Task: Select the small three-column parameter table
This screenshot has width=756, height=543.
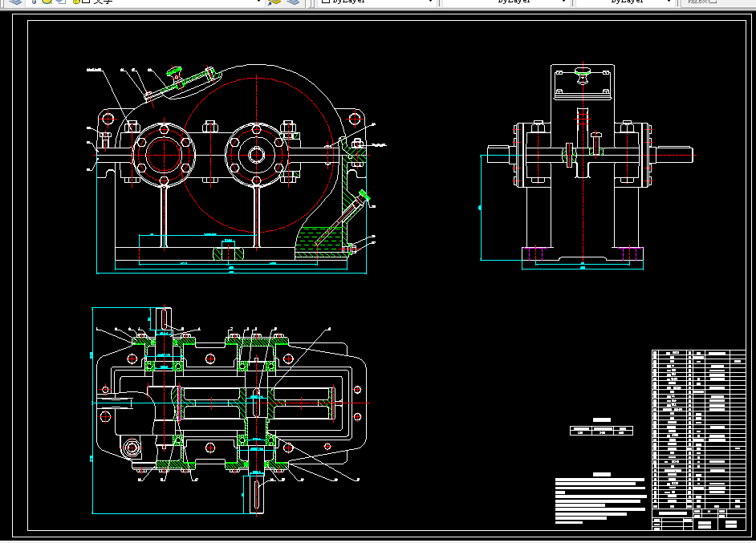Action: [x=601, y=430]
